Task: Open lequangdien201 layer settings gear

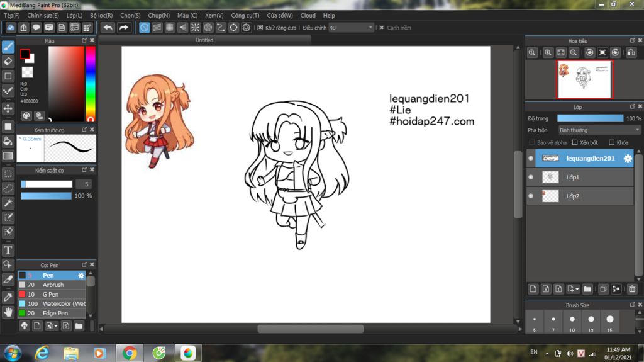Action: click(x=628, y=159)
